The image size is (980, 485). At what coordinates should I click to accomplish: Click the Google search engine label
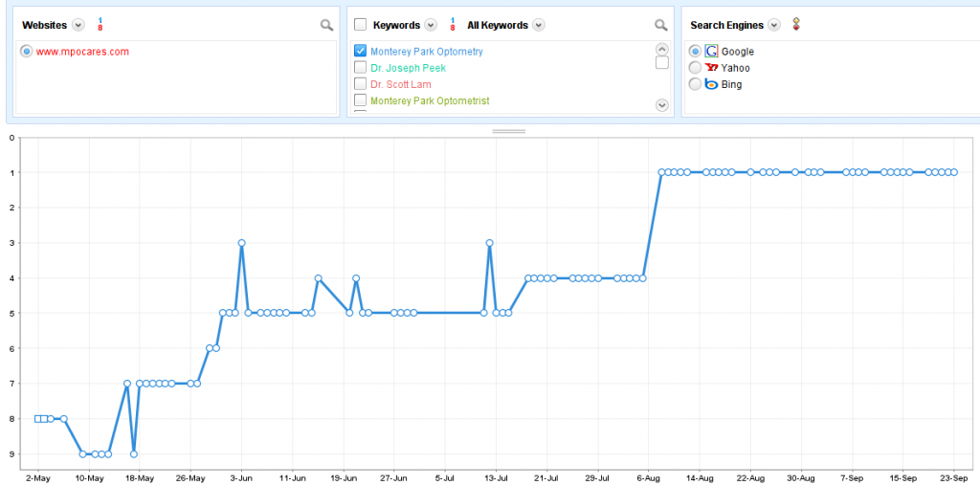[x=738, y=52]
